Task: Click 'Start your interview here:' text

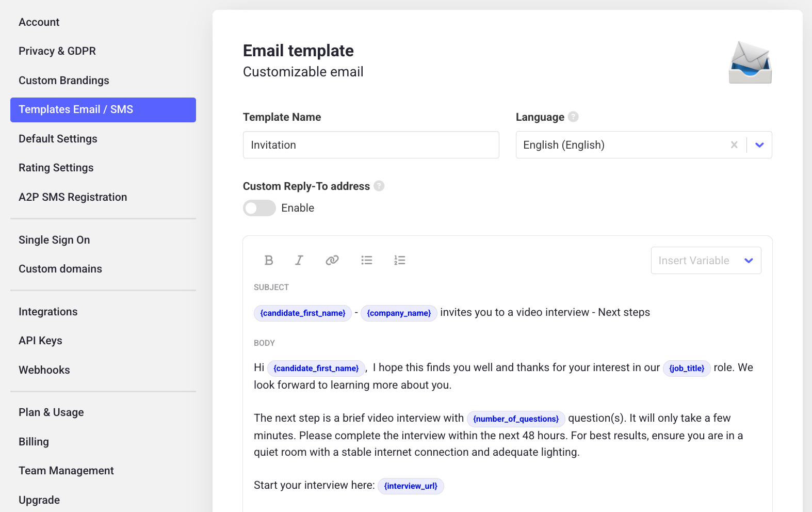Action: [314, 485]
